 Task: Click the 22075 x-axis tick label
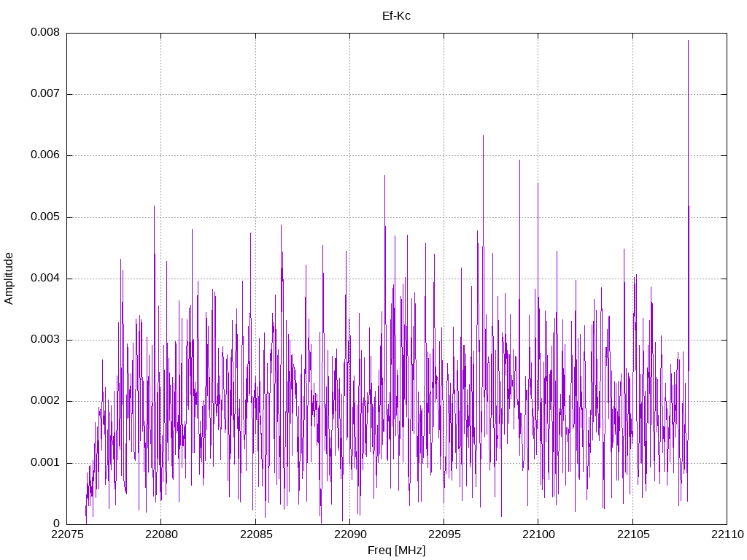tap(66, 534)
